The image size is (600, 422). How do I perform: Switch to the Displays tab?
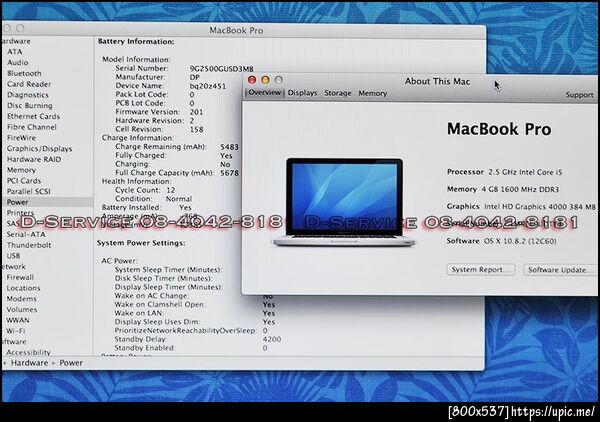pos(302,93)
